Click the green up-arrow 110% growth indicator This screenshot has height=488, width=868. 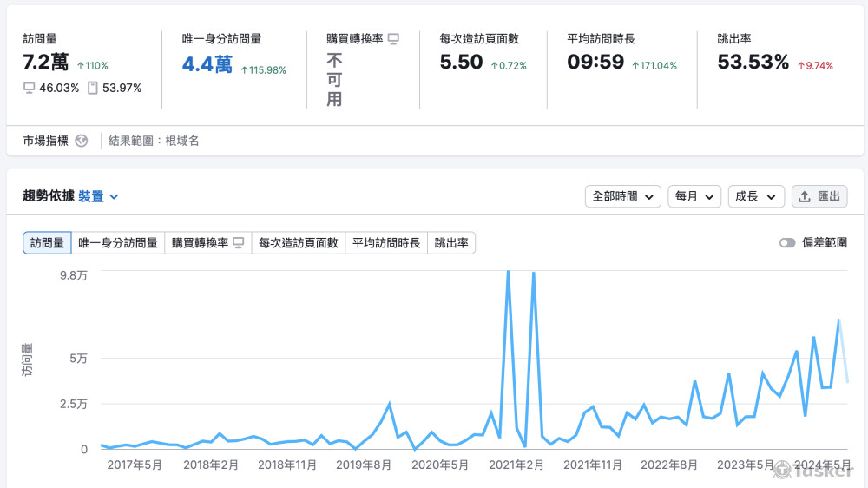click(92, 66)
